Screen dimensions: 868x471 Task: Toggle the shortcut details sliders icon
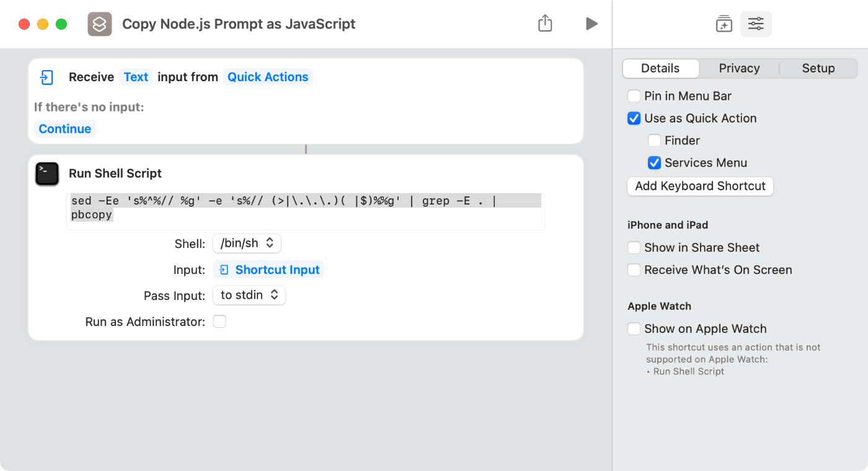pyautogui.click(x=756, y=24)
